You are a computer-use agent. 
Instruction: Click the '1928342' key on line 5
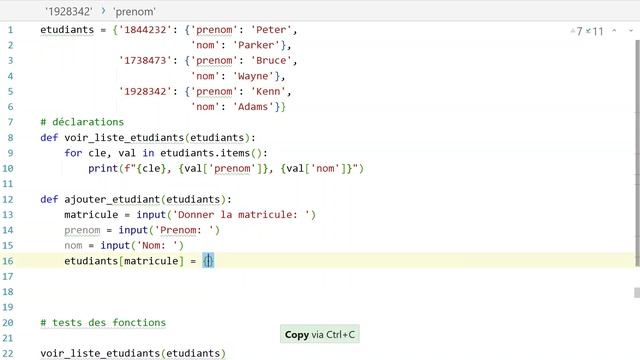pyautogui.click(x=145, y=91)
